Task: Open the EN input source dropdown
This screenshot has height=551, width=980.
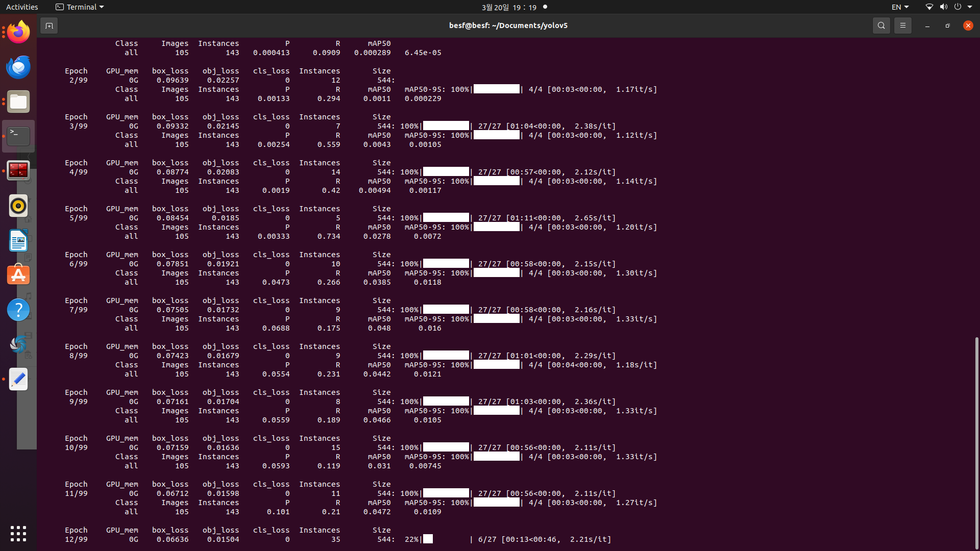Action: (x=900, y=7)
